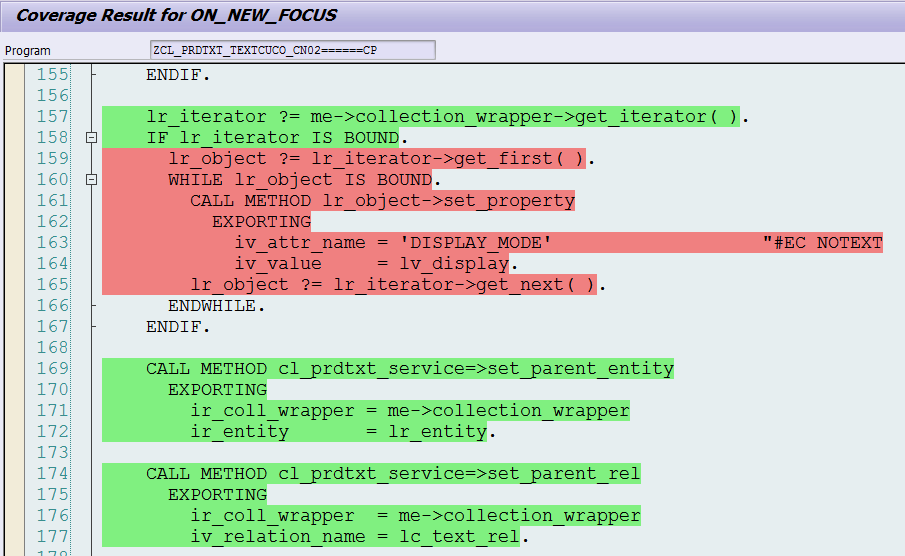Viewport: 905px width, 556px height.
Task: Click the lr_iterator->get_first( ) statement
Action: (382, 159)
